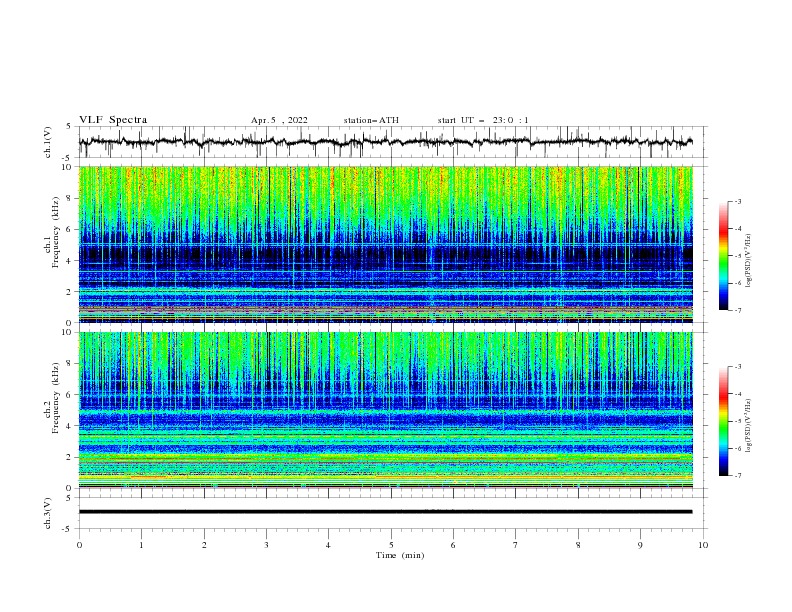Click the '4' kHz tick on ch.2 axis
Image resolution: width=792 pixels, height=612 pixels.
[70, 426]
